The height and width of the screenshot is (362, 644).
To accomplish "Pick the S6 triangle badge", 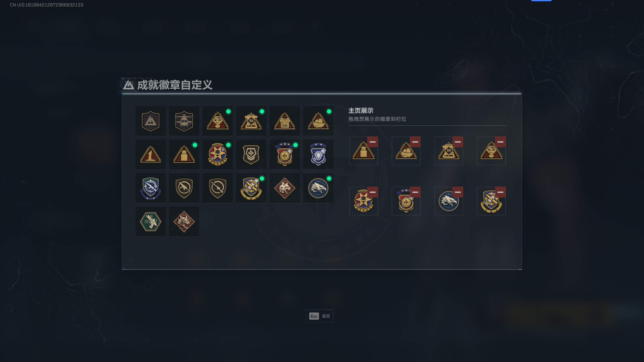I will tap(285, 121).
